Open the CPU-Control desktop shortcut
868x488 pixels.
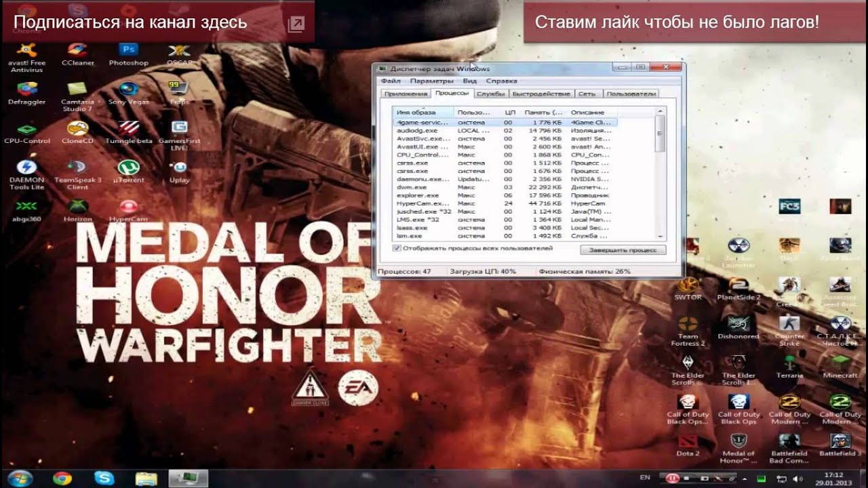pos(26,134)
